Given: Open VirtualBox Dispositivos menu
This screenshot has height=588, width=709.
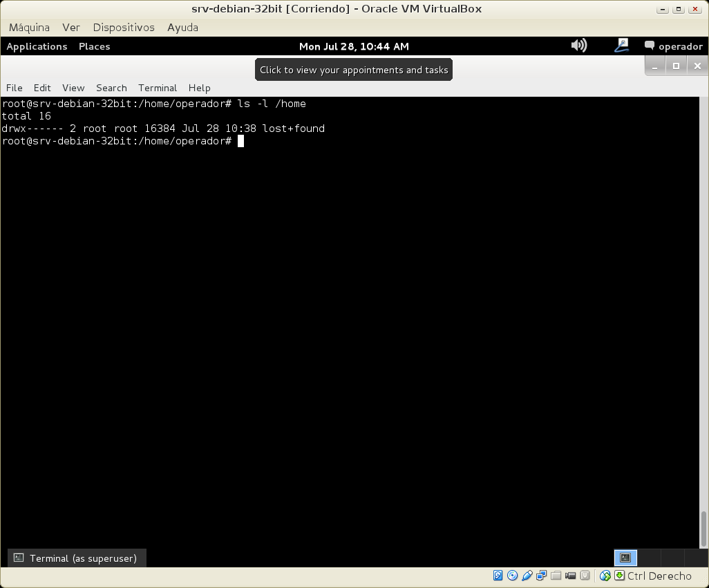Looking at the screenshot, I should pyautogui.click(x=124, y=28).
